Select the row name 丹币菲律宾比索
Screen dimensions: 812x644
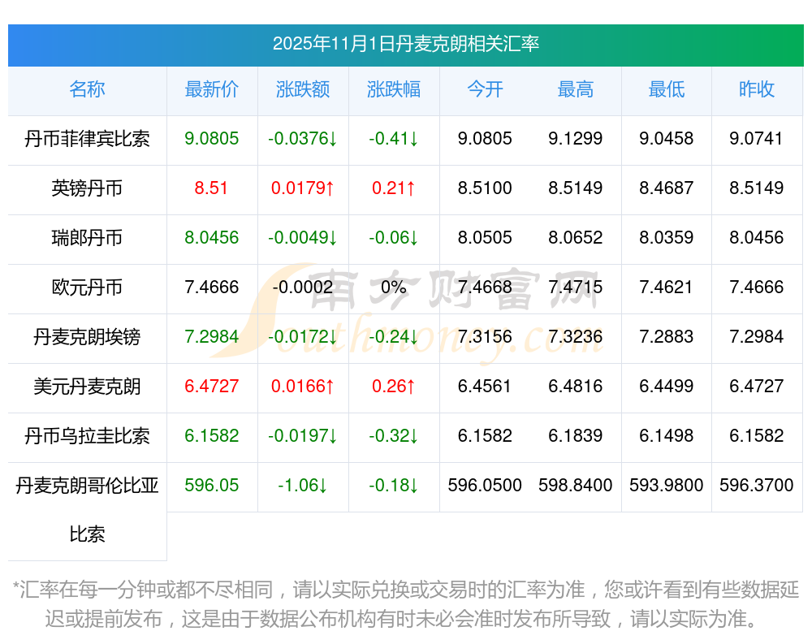pyautogui.click(x=87, y=139)
